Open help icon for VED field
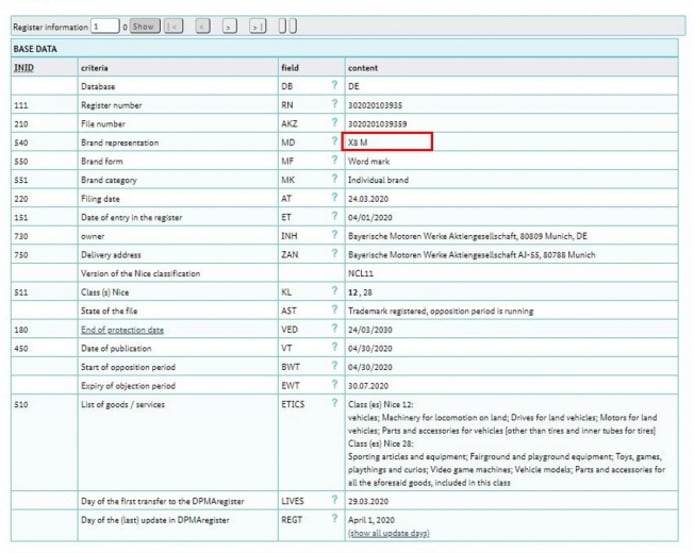Screen dimensions: 694x553 pyautogui.click(x=335, y=328)
